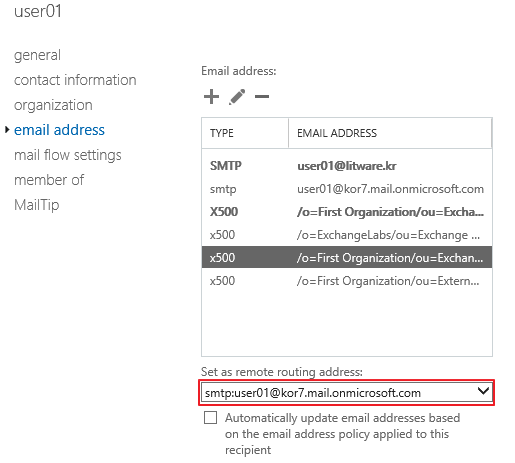Select the highlighted x500 ou=Exchan row
Screen dimensions: 515x463
(x=347, y=257)
